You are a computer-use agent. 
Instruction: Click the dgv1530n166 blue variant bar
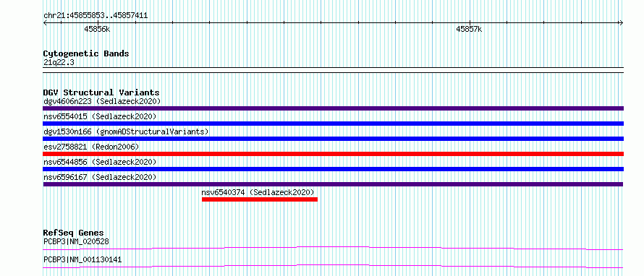pos(333,139)
